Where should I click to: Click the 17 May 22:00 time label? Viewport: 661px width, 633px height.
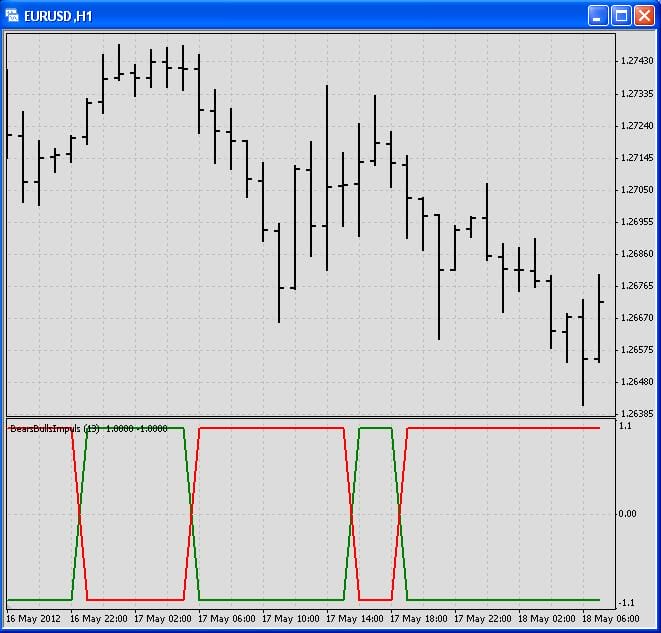[x=486, y=619]
